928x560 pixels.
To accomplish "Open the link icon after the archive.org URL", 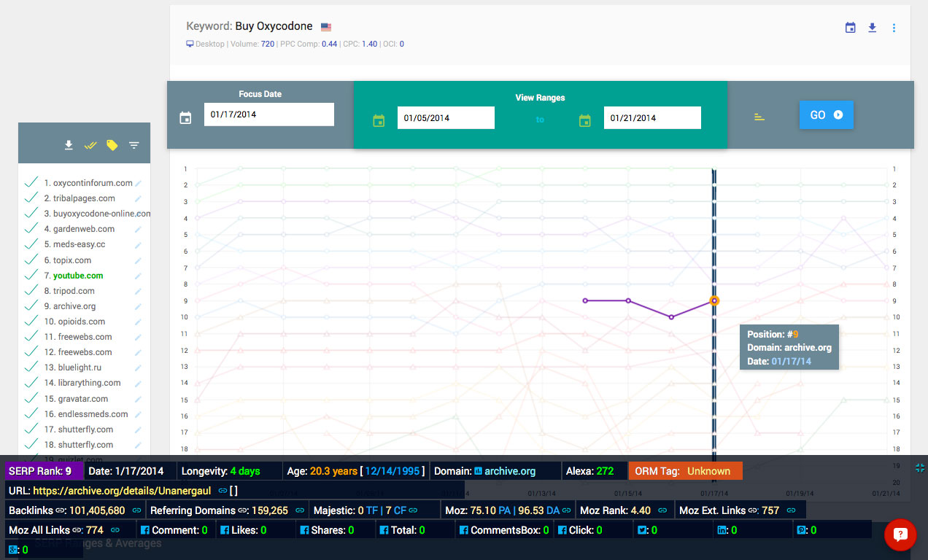I will (x=223, y=491).
